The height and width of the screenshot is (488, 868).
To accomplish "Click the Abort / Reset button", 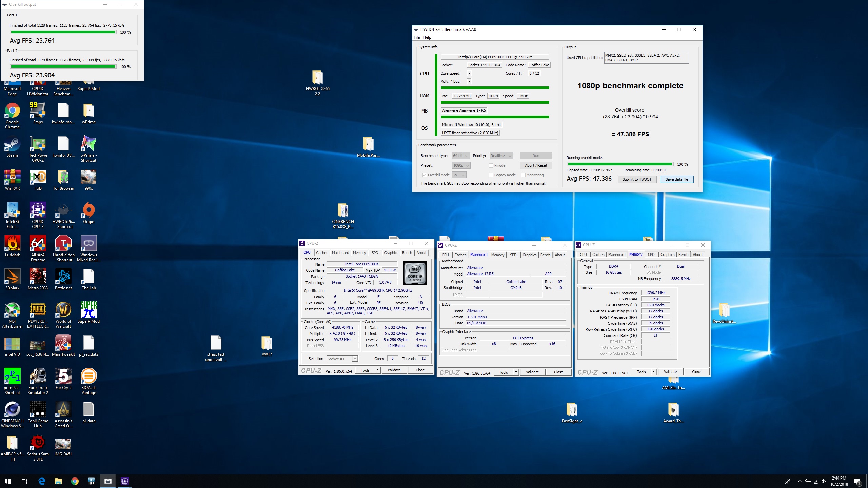I will [x=536, y=165].
